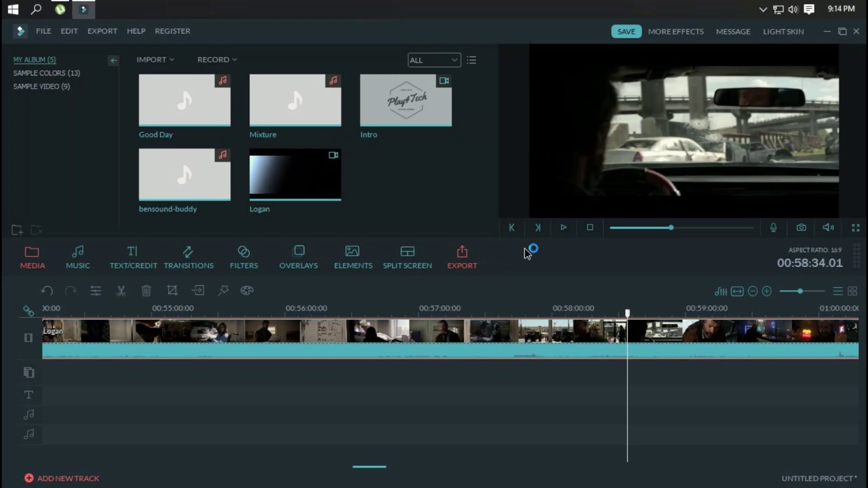Select the crop and zoom tool
The height and width of the screenshot is (488, 868).
[x=172, y=291]
